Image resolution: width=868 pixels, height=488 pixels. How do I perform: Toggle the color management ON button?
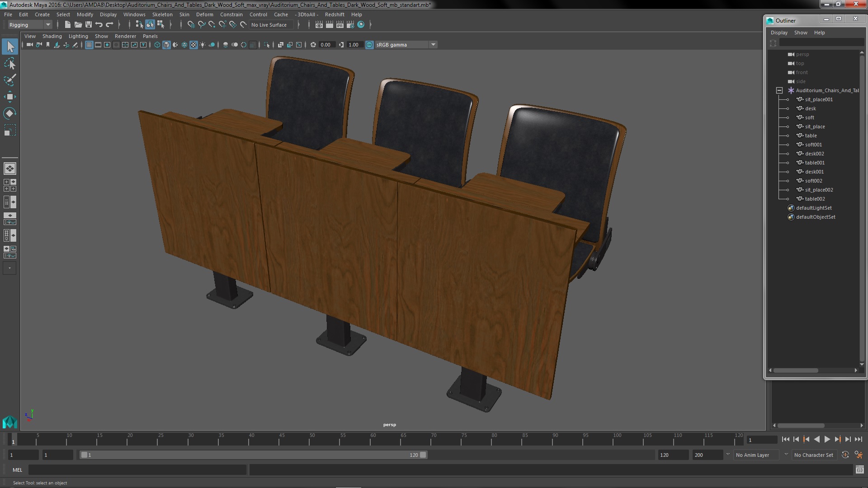point(369,45)
